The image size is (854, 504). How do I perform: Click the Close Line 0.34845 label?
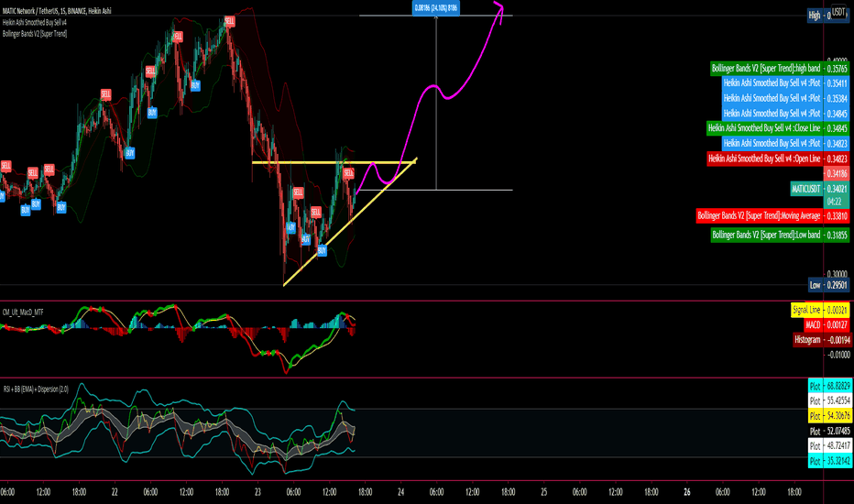(x=778, y=128)
